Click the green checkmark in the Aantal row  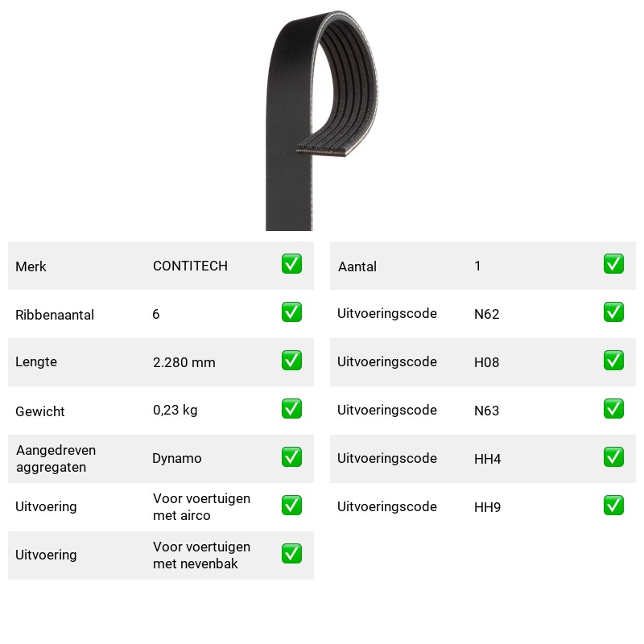coord(613,264)
